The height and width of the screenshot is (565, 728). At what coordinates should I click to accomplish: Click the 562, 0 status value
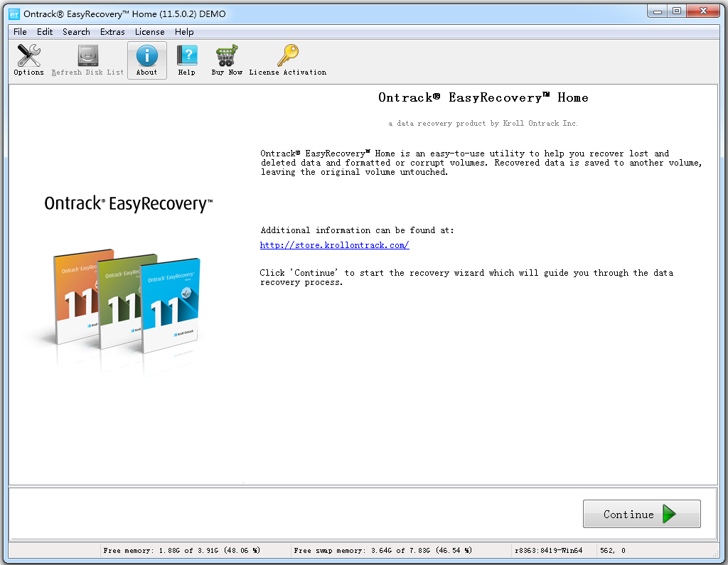coord(612,551)
